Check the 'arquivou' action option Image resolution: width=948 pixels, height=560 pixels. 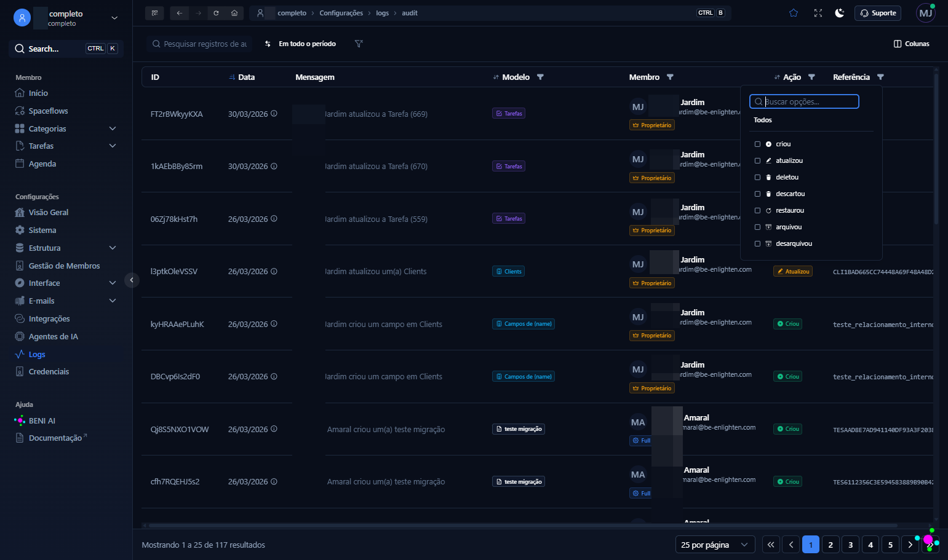(757, 227)
